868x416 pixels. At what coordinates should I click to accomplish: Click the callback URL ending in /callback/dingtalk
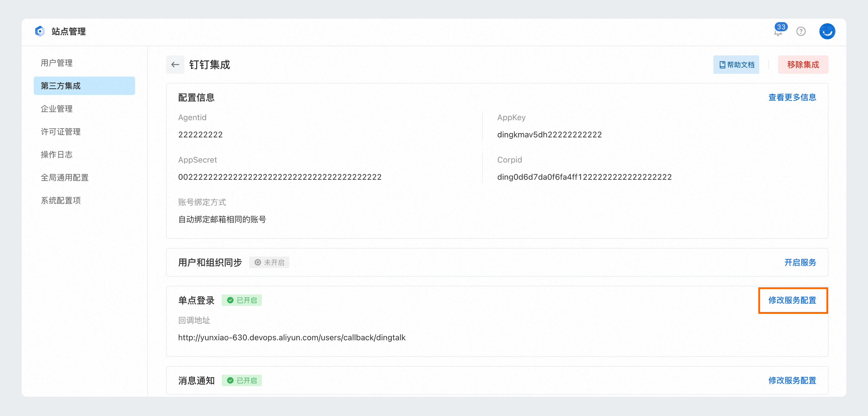(292, 337)
